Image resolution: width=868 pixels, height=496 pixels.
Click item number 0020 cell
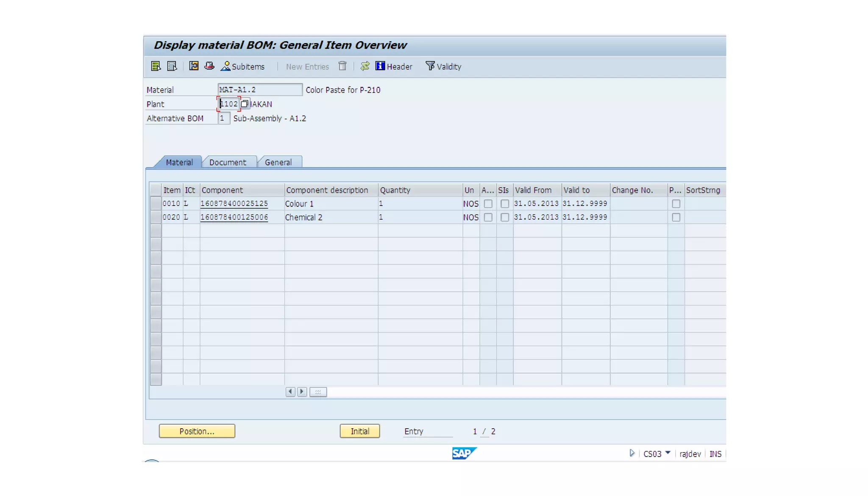(x=172, y=217)
